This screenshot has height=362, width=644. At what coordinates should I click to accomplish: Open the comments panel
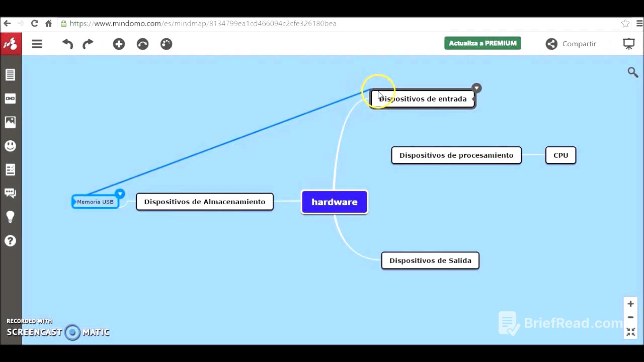tap(10, 193)
